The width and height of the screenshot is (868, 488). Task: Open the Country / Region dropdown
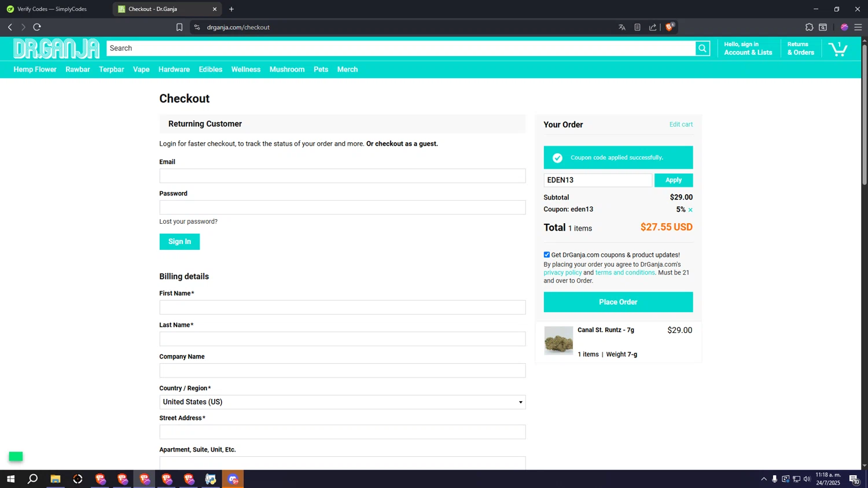343,402
